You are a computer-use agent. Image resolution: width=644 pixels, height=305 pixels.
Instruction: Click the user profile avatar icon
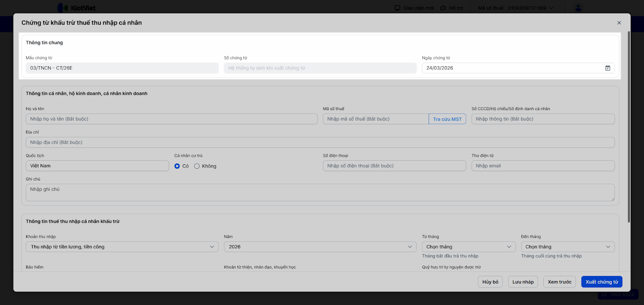(x=578, y=8)
